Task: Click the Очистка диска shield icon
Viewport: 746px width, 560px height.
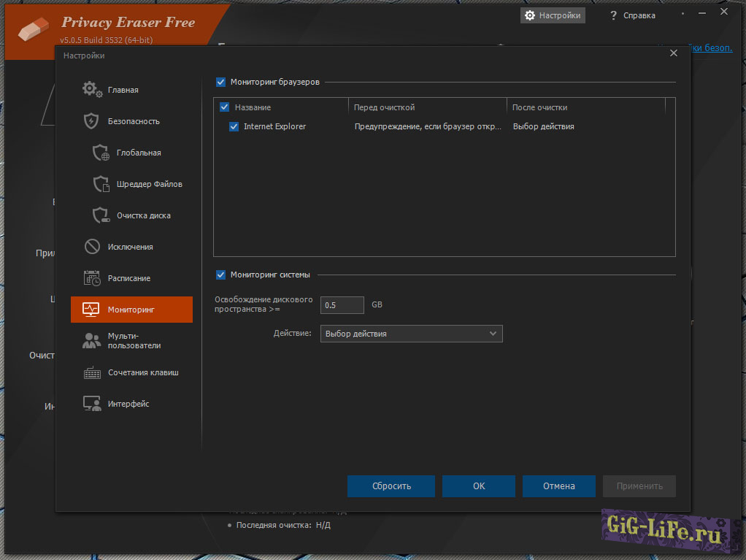Action: [x=101, y=215]
